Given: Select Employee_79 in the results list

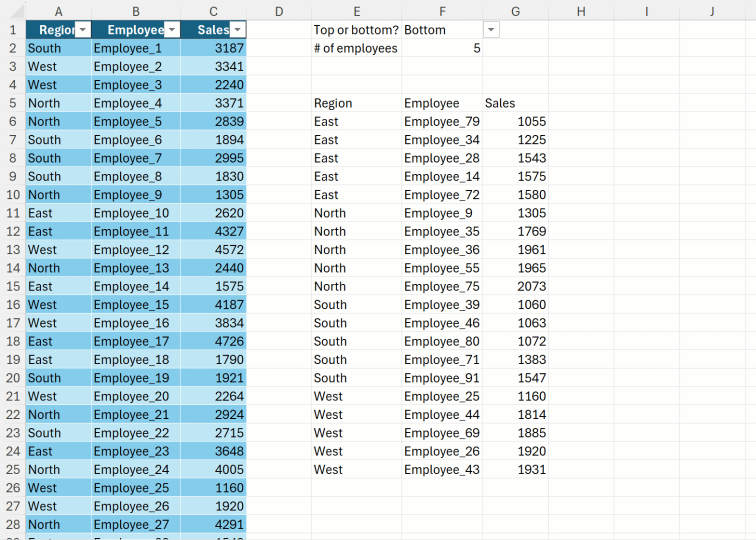Looking at the screenshot, I should click(441, 122).
